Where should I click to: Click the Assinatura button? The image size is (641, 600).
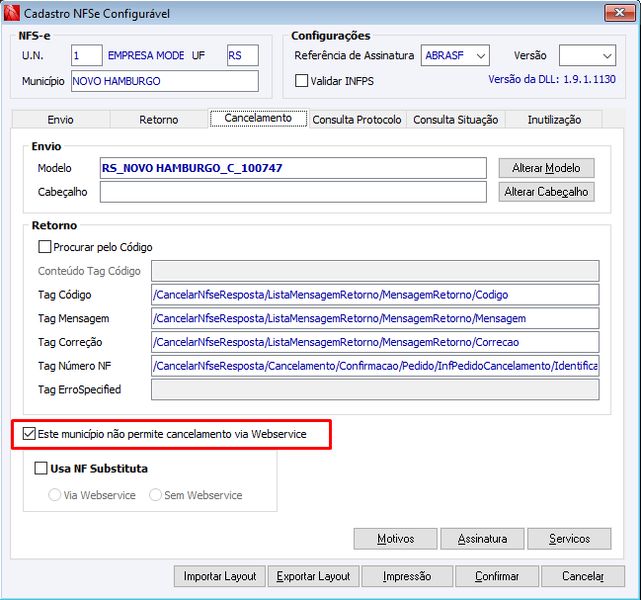click(x=482, y=539)
